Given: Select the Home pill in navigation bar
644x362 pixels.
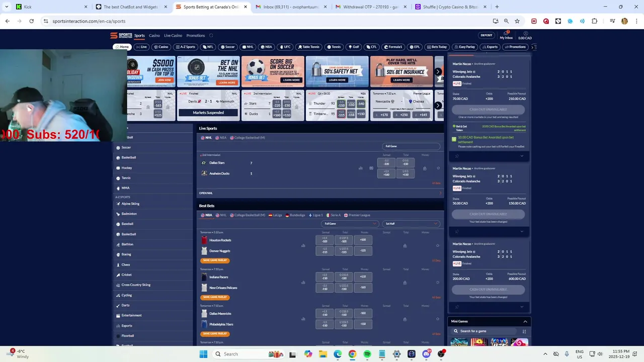Looking at the screenshot, I should point(122,47).
